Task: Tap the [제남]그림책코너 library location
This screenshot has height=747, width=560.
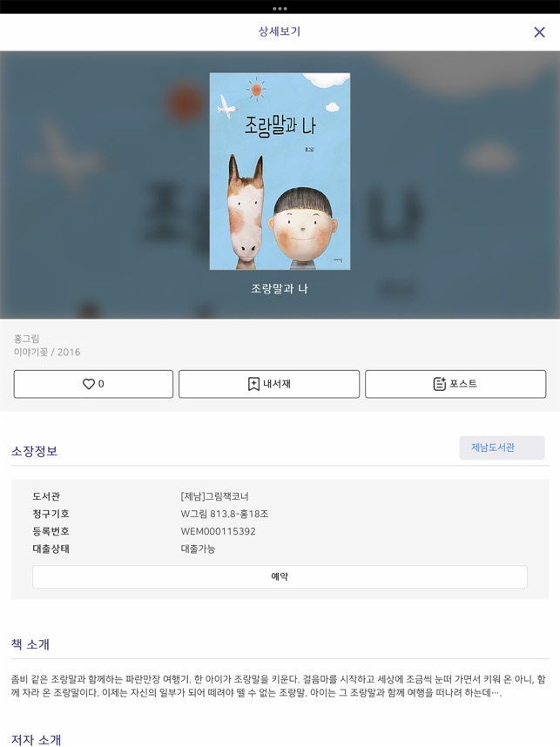Action: [x=214, y=496]
